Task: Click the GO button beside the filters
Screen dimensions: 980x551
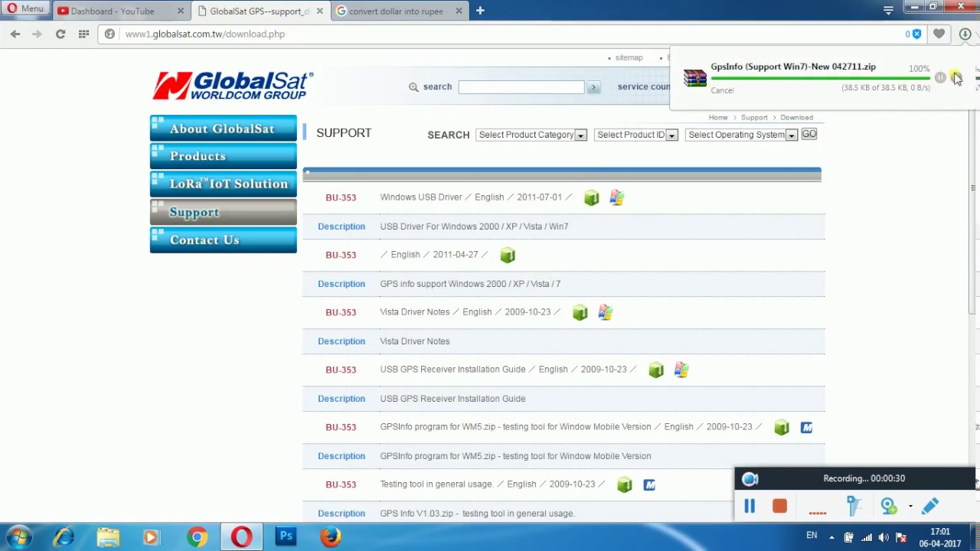Action: (x=808, y=134)
